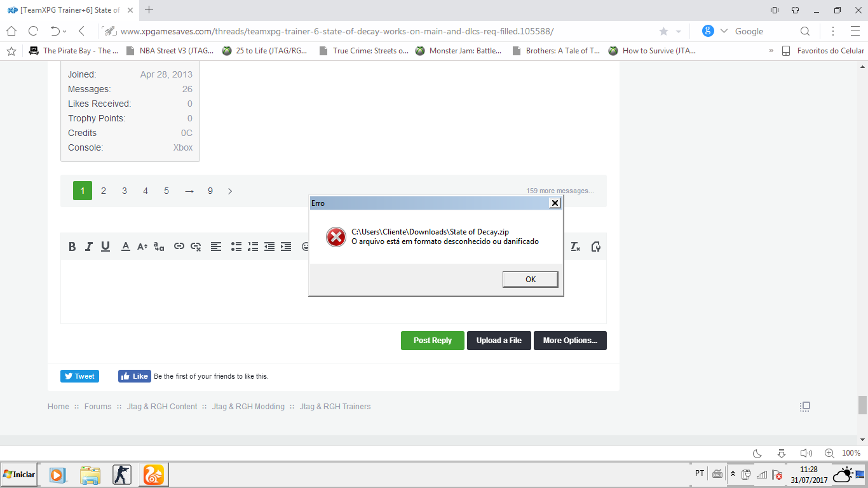Toggle underline formatting in reply editor
This screenshot has height=488, width=868.
pyautogui.click(x=105, y=247)
